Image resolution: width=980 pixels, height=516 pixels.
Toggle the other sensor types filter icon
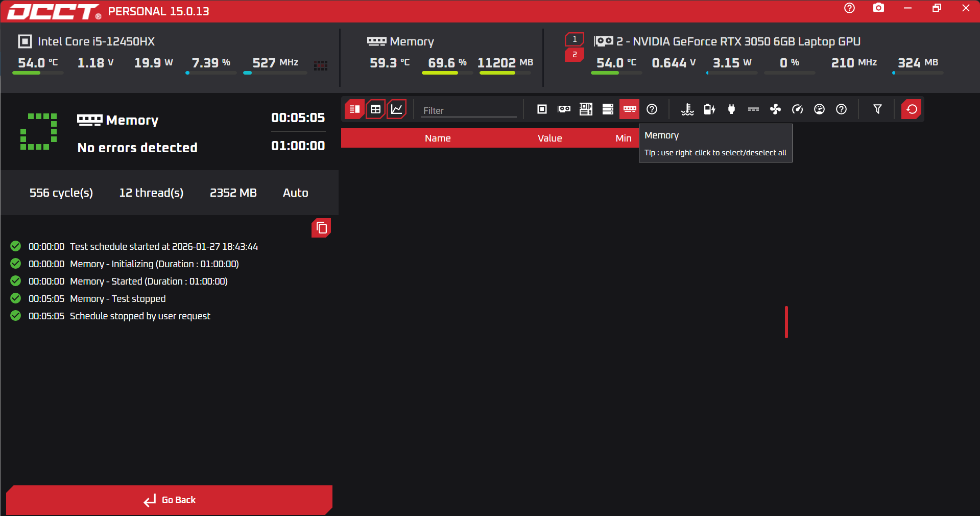coord(841,109)
